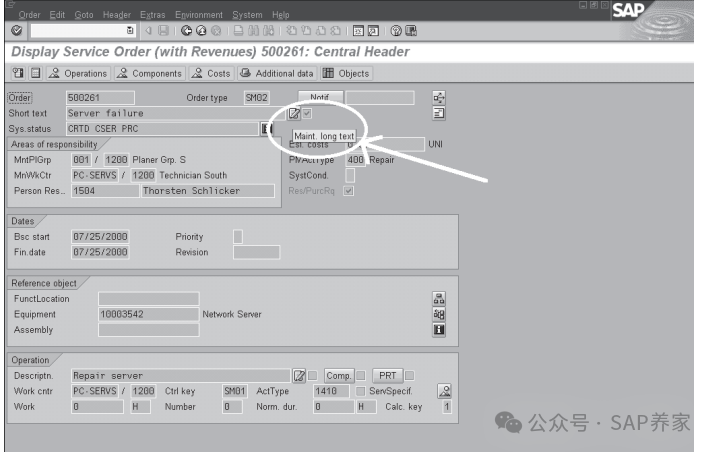The height and width of the screenshot is (452, 714).
Task: Open the Help menu
Action: point(280,15)
